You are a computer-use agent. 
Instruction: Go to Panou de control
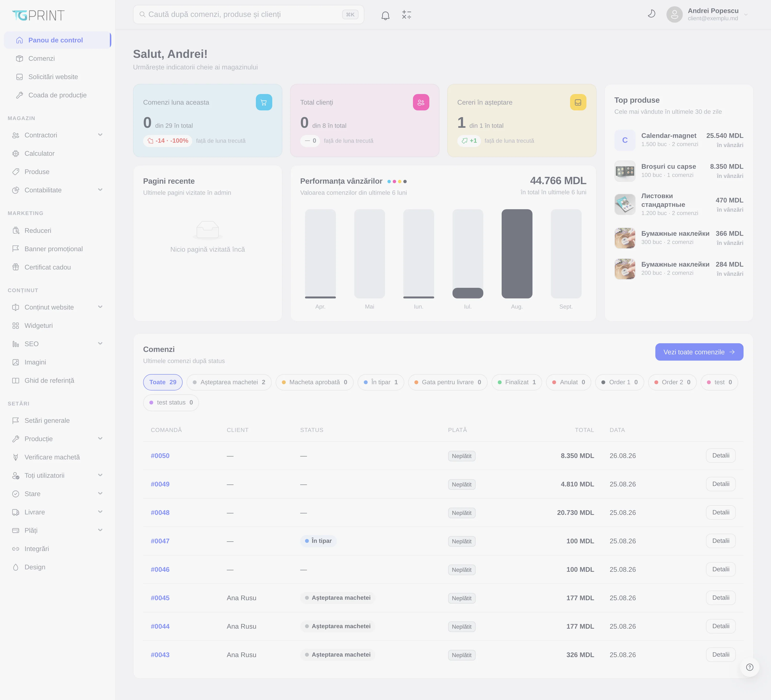pyautogui.click(x=57, y=40)
